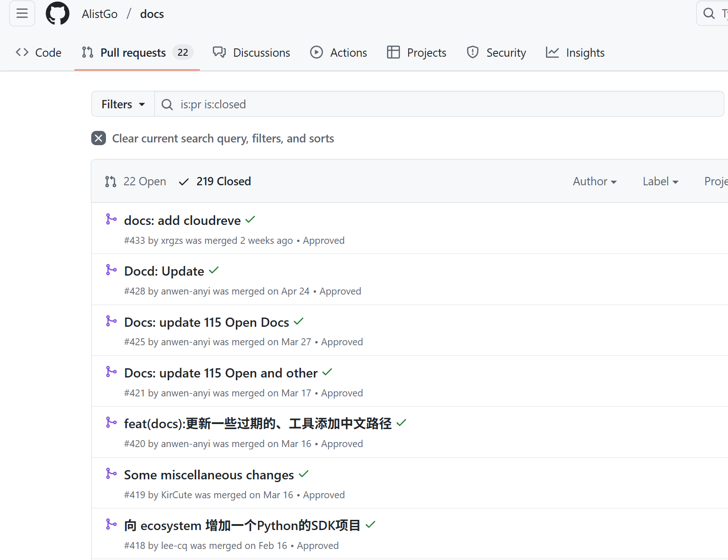Switch to the Code tab
728x560 pixels.
pos(39,53)
